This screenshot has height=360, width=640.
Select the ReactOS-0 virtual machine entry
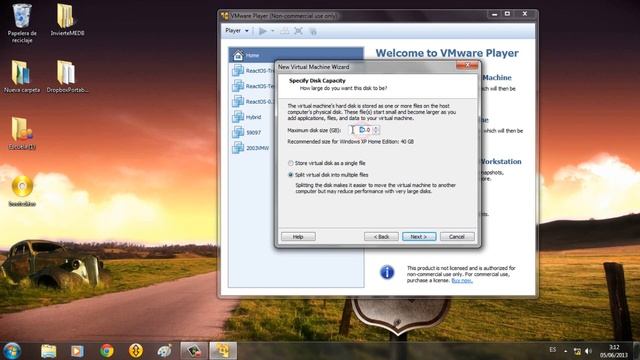click(253, 102)
